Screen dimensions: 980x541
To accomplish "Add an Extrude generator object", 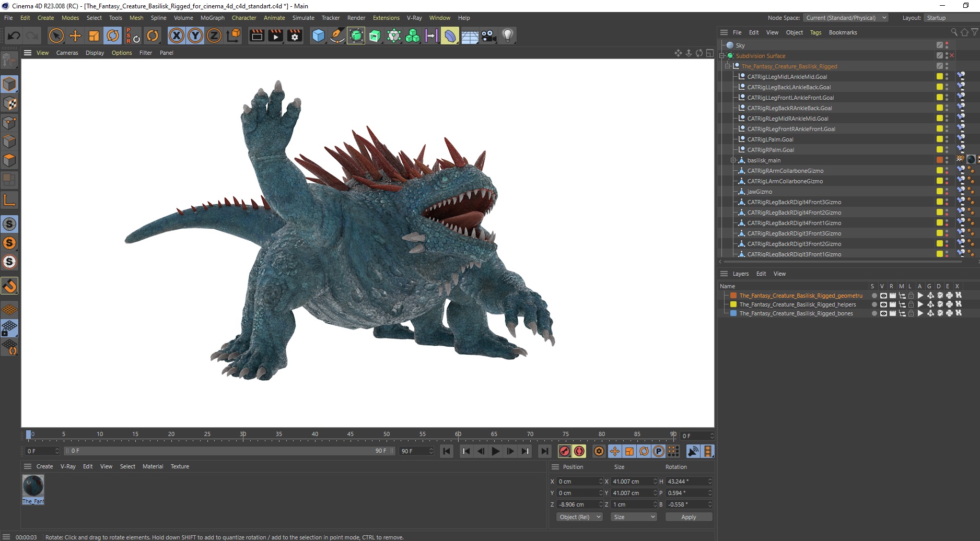I will (x=375, y=36).
